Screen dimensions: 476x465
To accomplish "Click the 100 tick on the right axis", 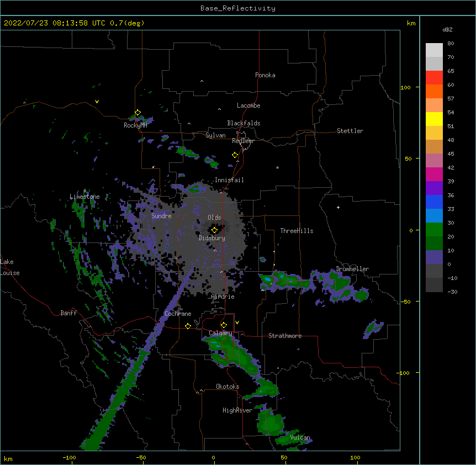I will coord(405,87).
